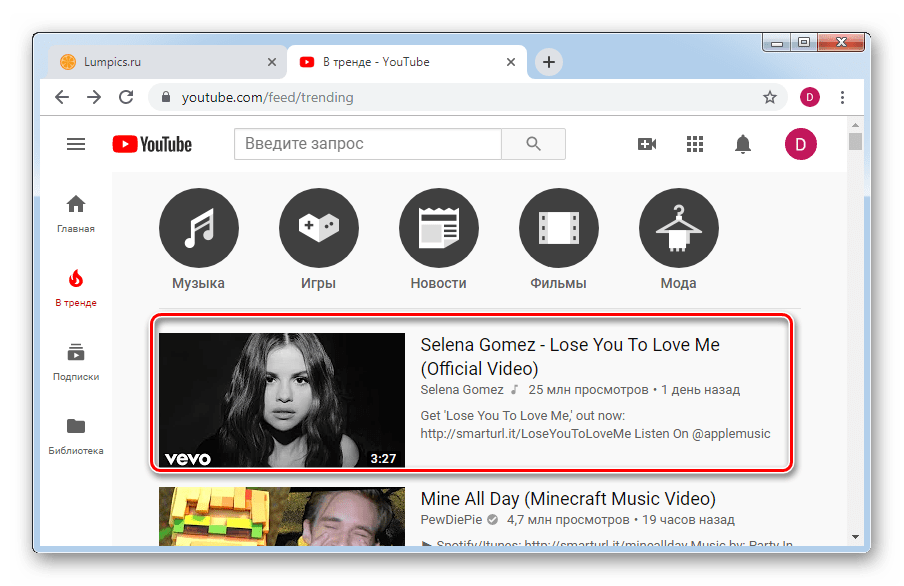Open the YouTube hamburger guide menu
The image size is (904, 586).
[76, 144]
